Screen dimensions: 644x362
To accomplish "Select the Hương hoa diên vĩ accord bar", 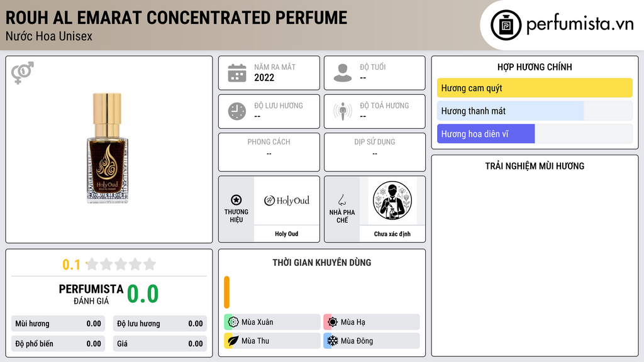I will tap(535, 134).
